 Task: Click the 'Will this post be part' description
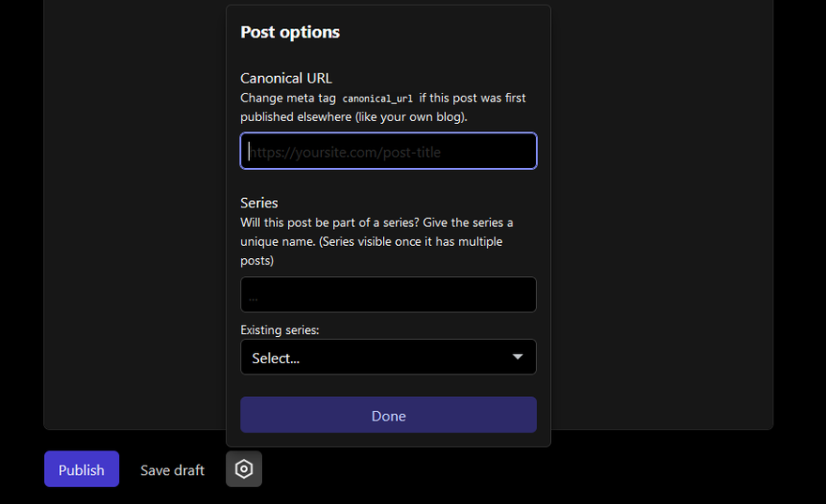tap(376, 222)
